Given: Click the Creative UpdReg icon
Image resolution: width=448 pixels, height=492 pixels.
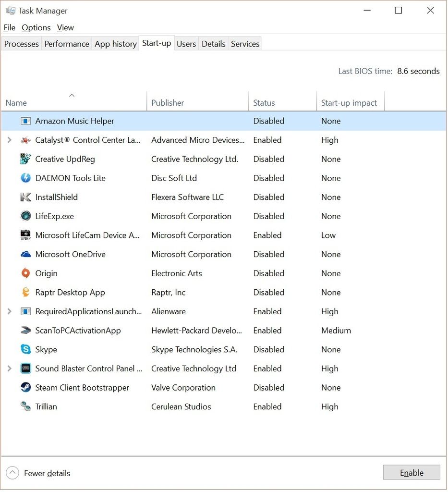Looking at the screenshot, I should (26, 159).
